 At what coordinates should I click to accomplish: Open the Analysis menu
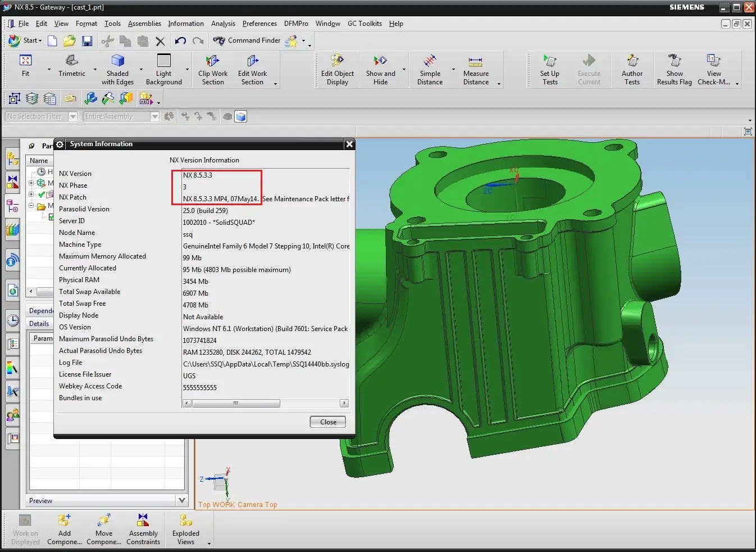pos(223,24)
